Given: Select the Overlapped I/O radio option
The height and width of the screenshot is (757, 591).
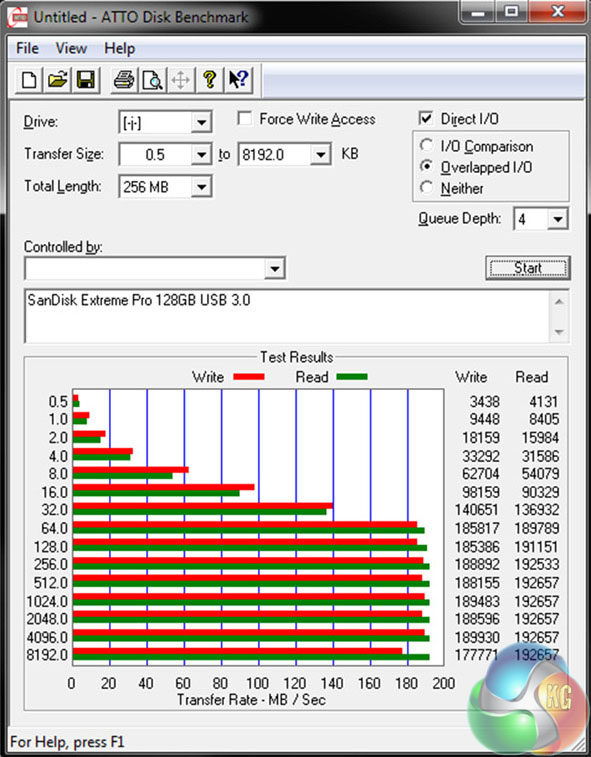Looking at the screenshot, I should click(426, 166).
